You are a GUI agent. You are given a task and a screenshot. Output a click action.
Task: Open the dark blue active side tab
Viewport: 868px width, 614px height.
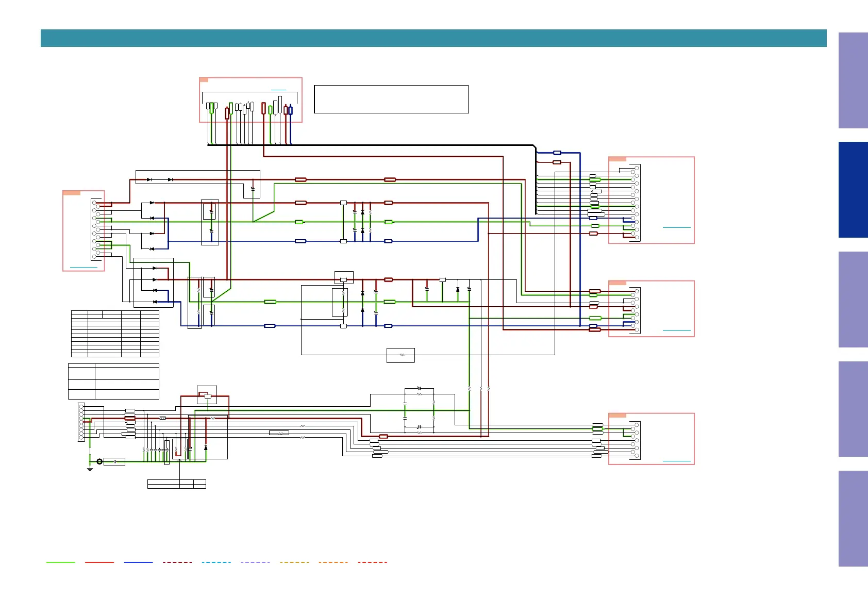[853, 190]
